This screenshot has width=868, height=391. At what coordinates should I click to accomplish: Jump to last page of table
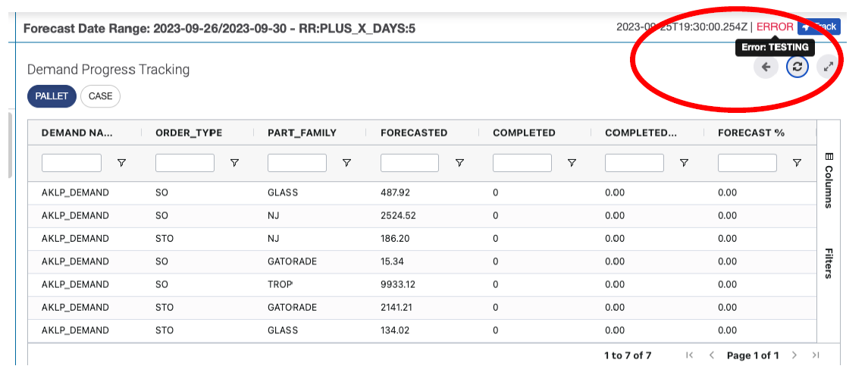click(x=816, y=355)
